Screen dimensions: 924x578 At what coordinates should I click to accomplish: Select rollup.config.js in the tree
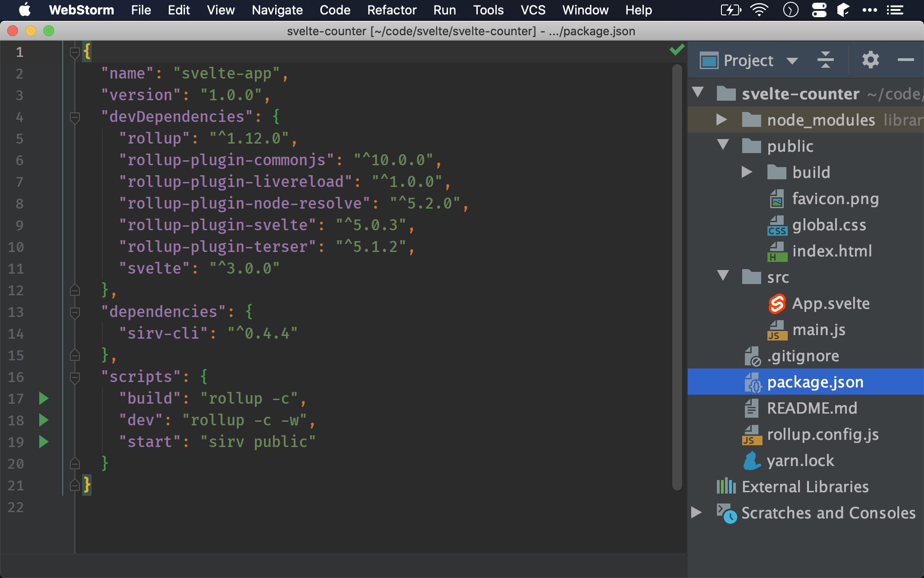pyautogui.click(x=823, y=435)
